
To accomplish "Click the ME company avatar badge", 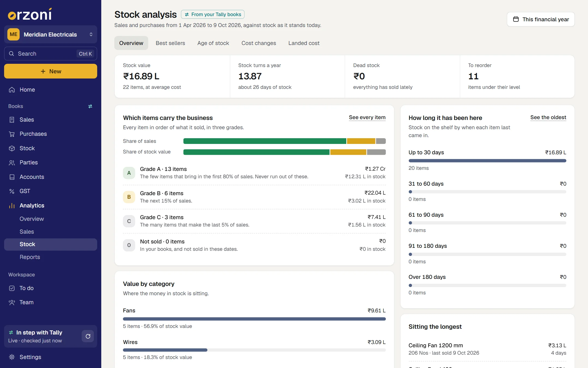I will tap(13, 34).
